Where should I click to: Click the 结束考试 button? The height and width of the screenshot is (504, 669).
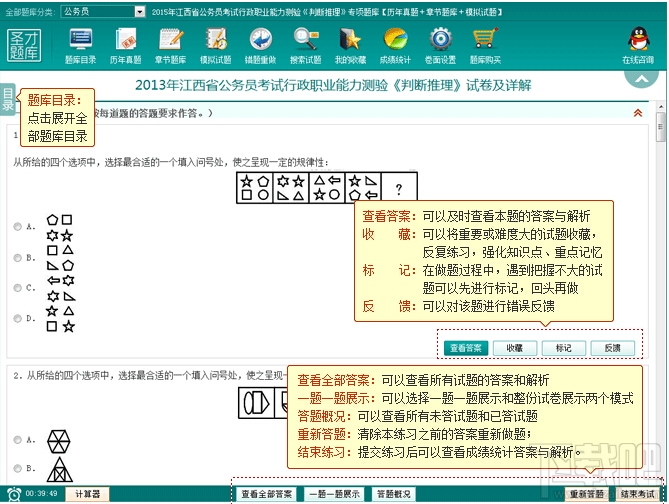[x=638, y=494]
